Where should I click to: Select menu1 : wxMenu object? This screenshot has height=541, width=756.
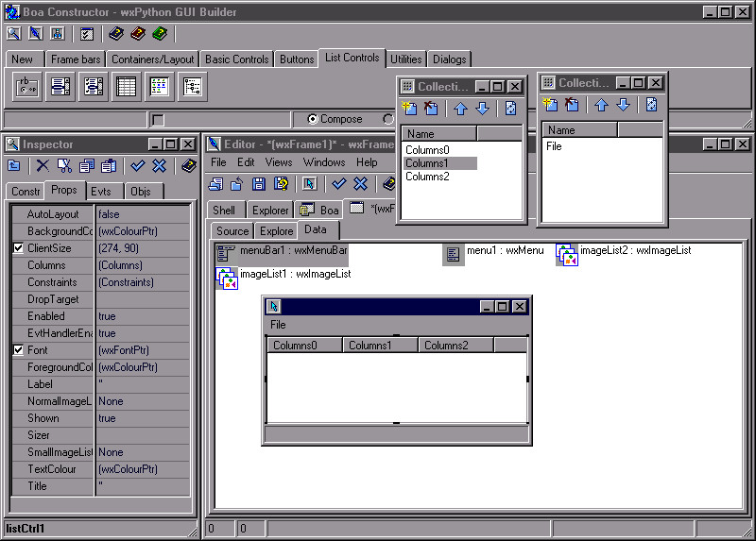492,254
